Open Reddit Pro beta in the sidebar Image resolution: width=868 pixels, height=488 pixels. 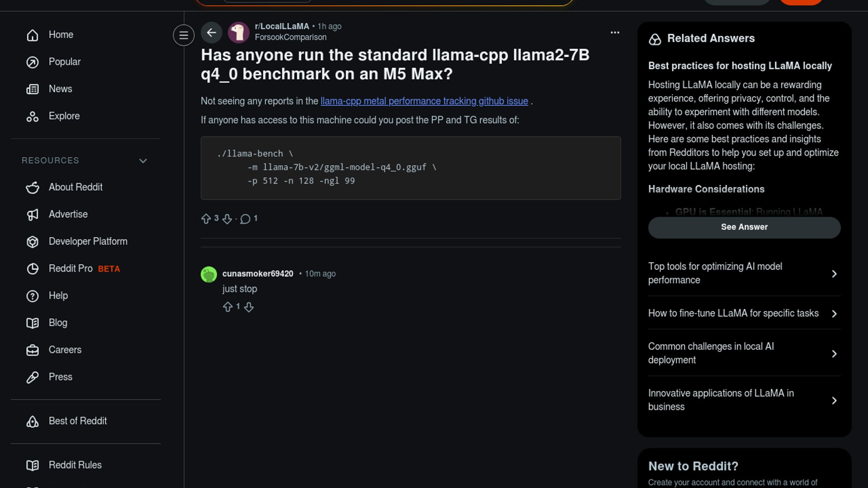click(71, 269)
